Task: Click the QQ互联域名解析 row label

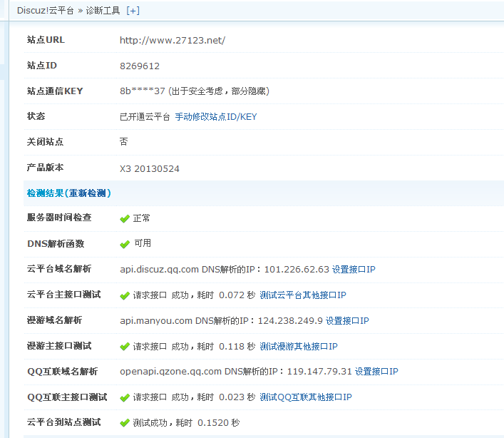Action: point(62,372)
